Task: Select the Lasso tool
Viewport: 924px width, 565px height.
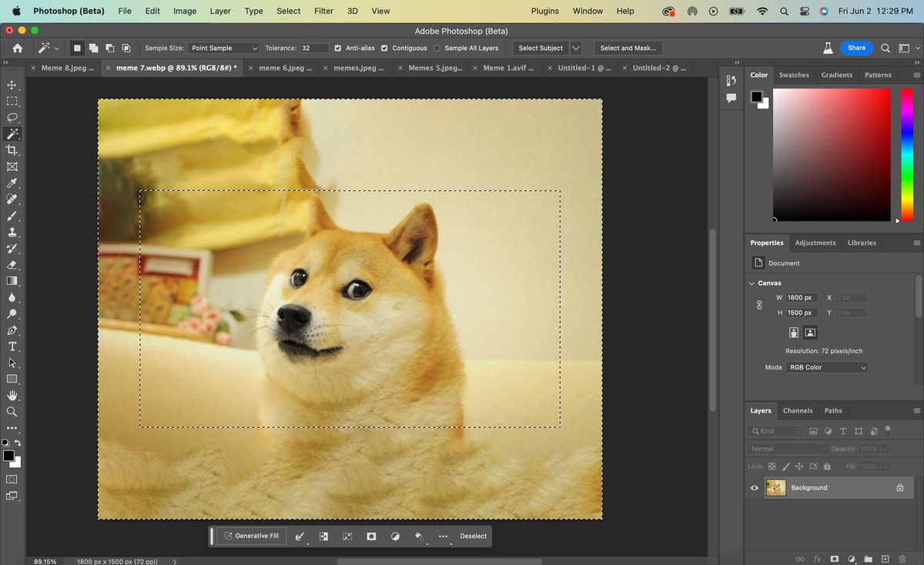Action: pyautogui.click(x=12, y=118)
